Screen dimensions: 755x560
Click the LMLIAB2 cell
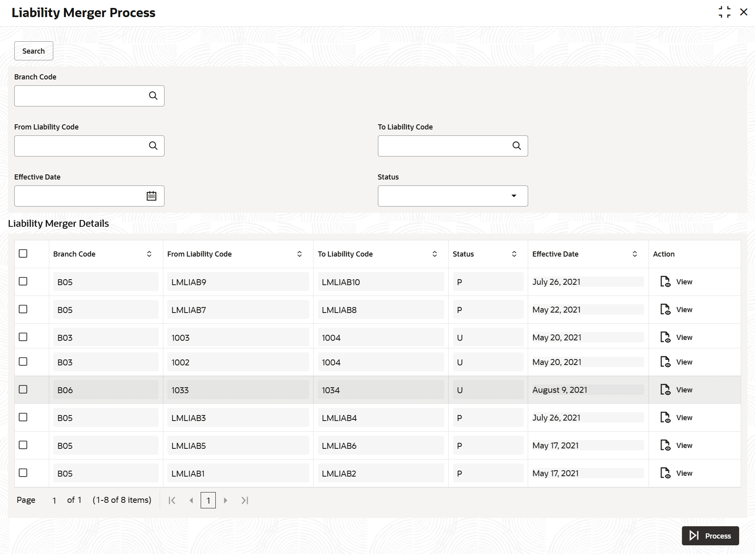381,473
